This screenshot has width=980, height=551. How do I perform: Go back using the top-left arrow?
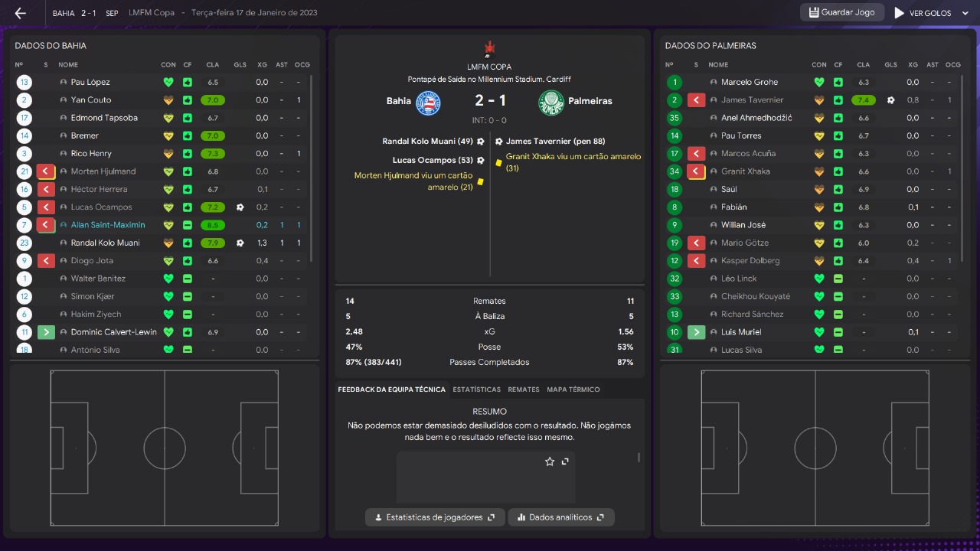click(21, 13)
